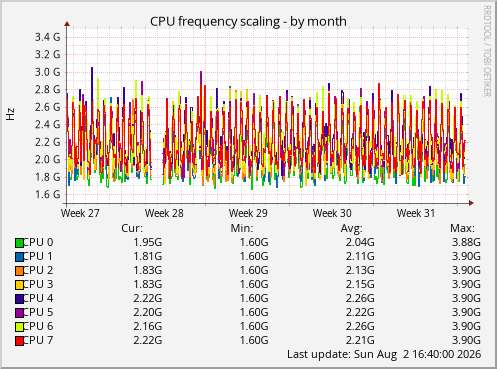Click the 'CPU 0' legend label
Screen dimensions: 497x369
[x=38, y=242]
